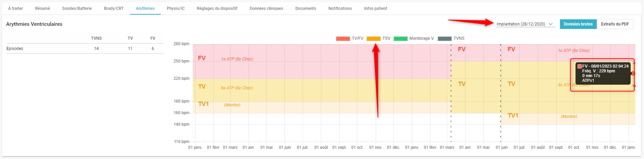Open the Notifications tab
The height and width of the screenshot is (159, 644).
pyautogui.click(x=340, y=8)
